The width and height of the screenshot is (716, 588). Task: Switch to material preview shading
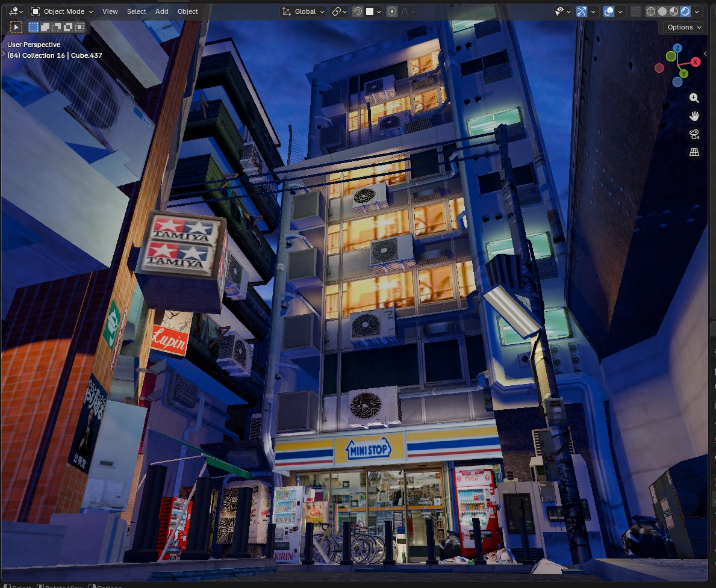click(x=673, y=11)
